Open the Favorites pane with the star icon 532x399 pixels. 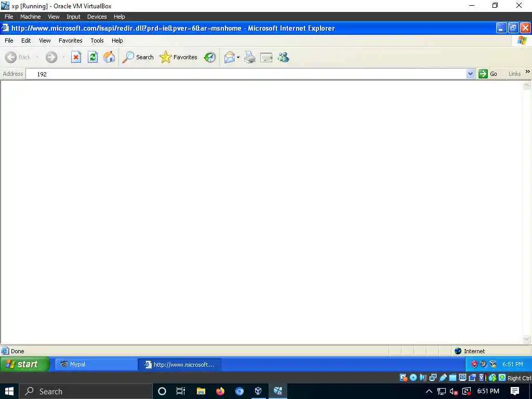click(179, 57)
